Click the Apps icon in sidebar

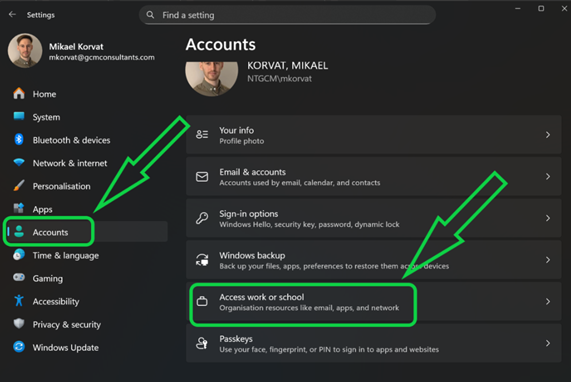click(x=19, y=208)
